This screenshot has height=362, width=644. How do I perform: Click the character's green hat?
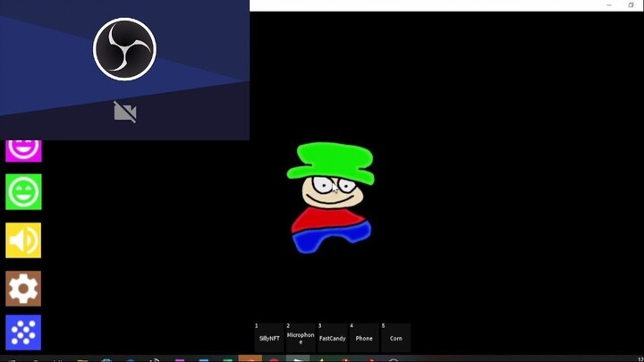tap(330, 161)
